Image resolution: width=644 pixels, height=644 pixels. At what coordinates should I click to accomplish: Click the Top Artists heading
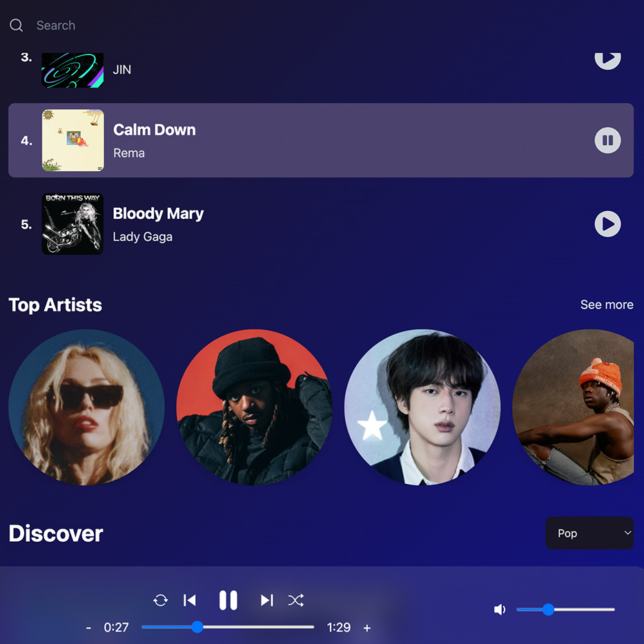point(55,305)
